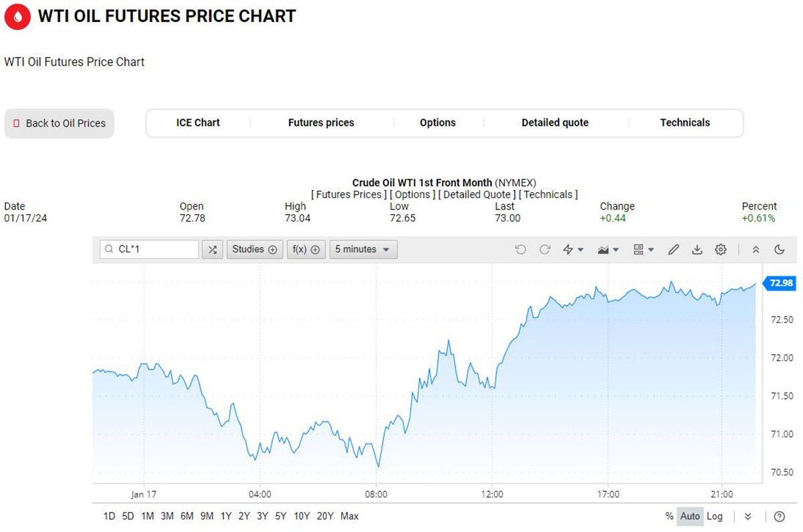
Task: Expand the chart type dropdown
Action: click(x=608, y=250)
